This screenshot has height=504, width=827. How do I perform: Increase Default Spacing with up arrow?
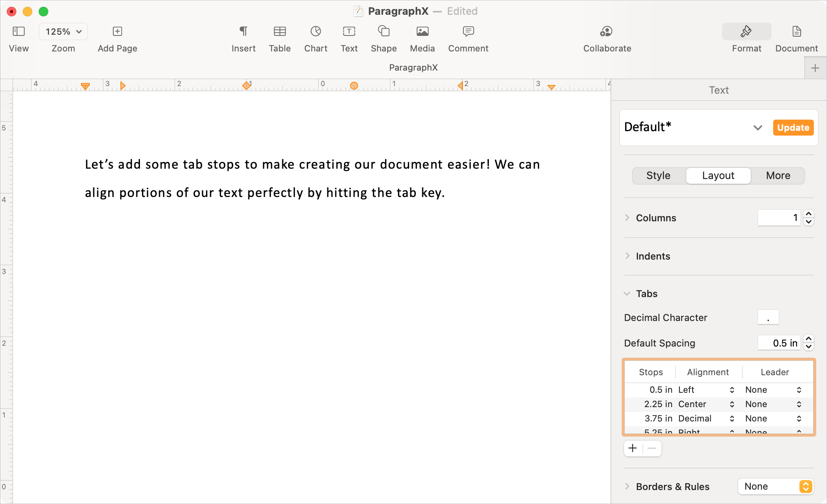[809, 339]
